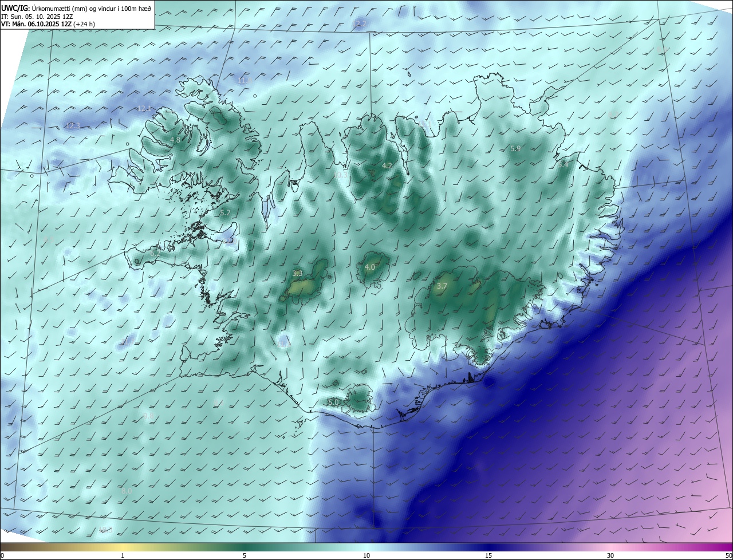The width and height of the screenshot is (733, 560).
Task: Click the "3.7" value label on the large glacier
Action: tap(442, 286)
